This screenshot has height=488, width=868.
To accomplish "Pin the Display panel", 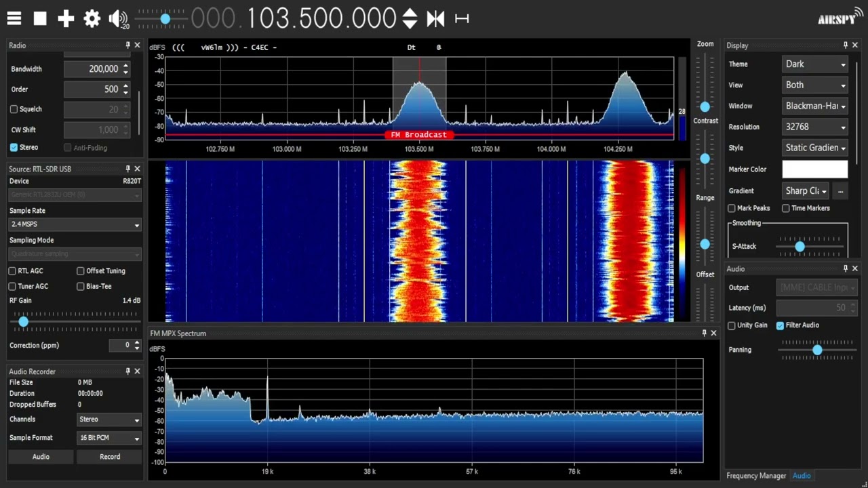I will 846,45.
